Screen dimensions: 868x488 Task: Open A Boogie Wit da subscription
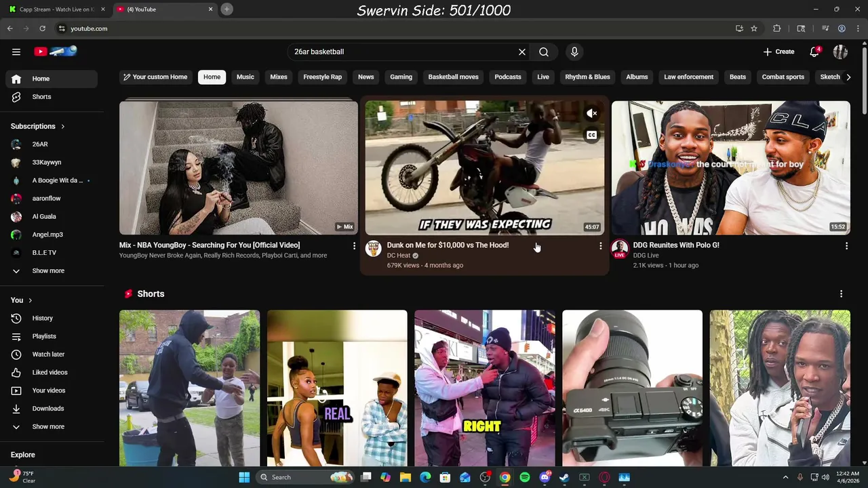(52, 180)
